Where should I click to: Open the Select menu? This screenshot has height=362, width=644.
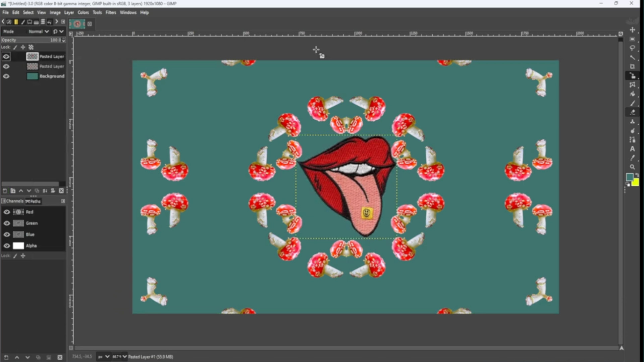(28, 12)
